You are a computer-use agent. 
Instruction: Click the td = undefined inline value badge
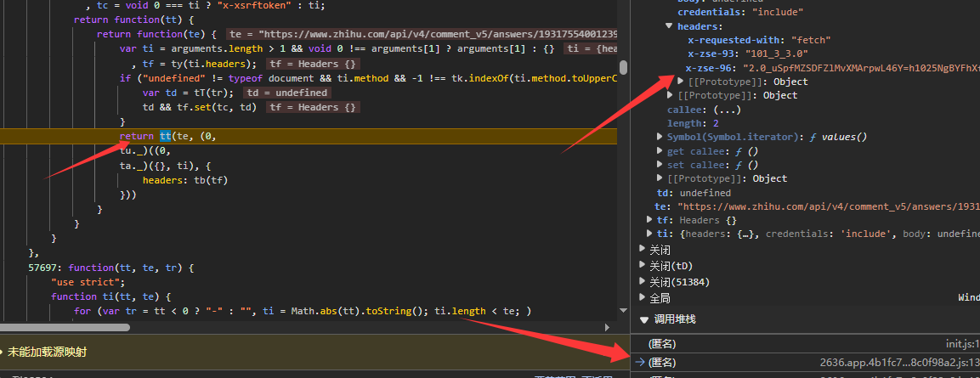(287, 93)
